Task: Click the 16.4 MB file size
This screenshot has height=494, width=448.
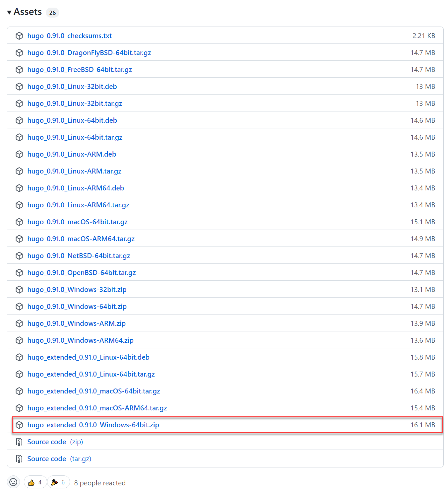Action: click(423, 391)
